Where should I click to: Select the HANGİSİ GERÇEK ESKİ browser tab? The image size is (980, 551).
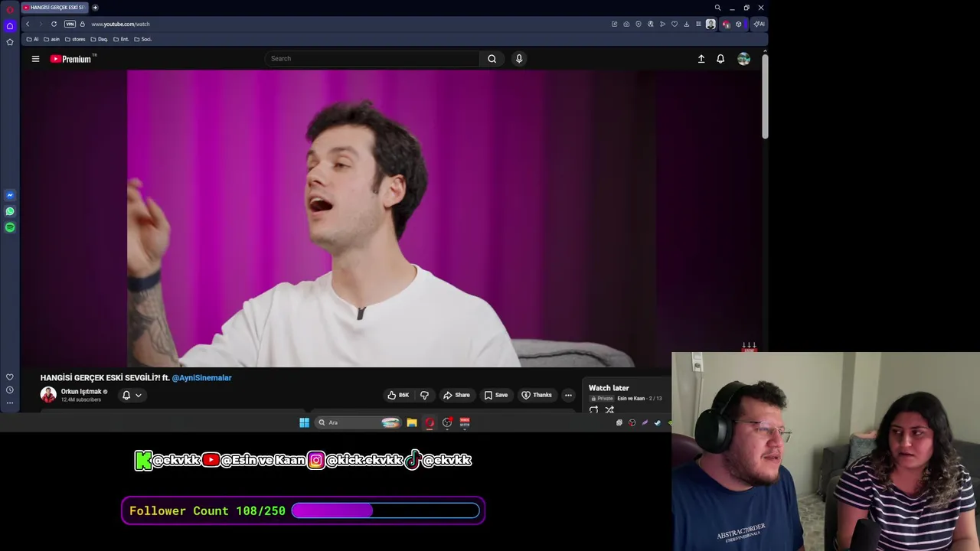coord(55,8)
